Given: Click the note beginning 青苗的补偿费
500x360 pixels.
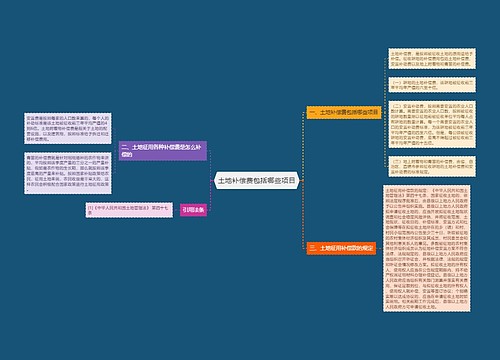Looking at the screenshot, I should [68, 173].
